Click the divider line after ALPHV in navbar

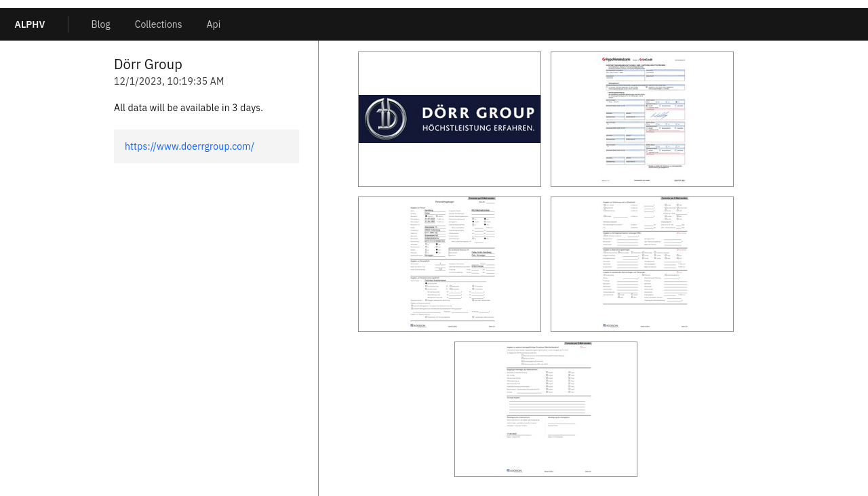tap(68, 24)
